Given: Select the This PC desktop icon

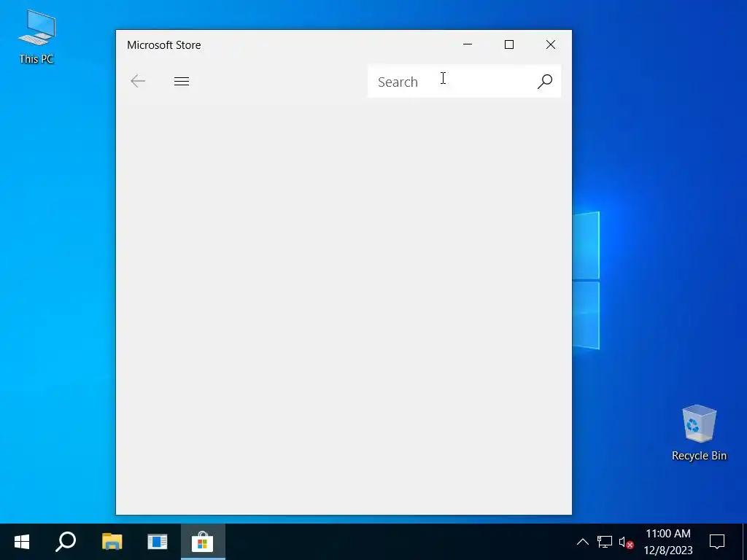Looking at the screenshot, I should (36, 37).
